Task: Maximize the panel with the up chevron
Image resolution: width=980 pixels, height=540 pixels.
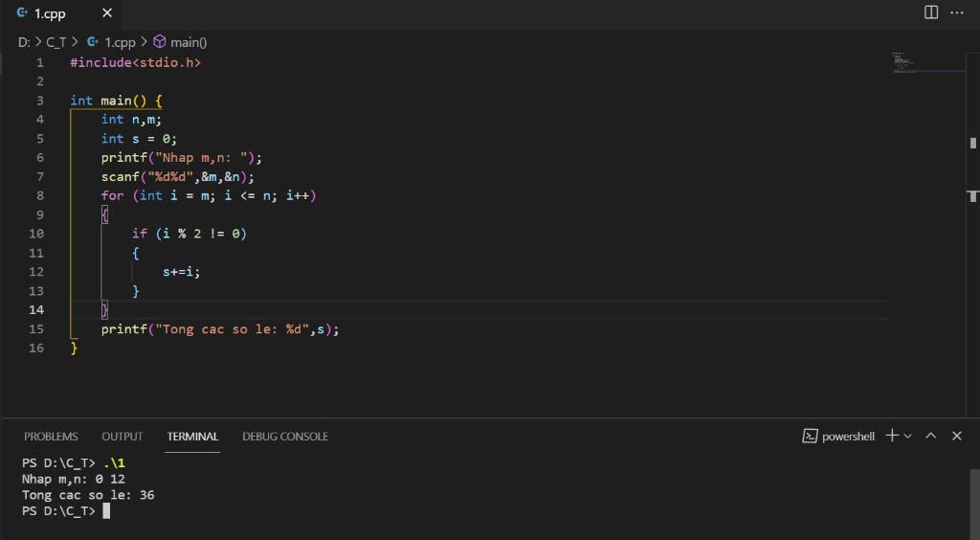Action: click(x=930, y=436)
